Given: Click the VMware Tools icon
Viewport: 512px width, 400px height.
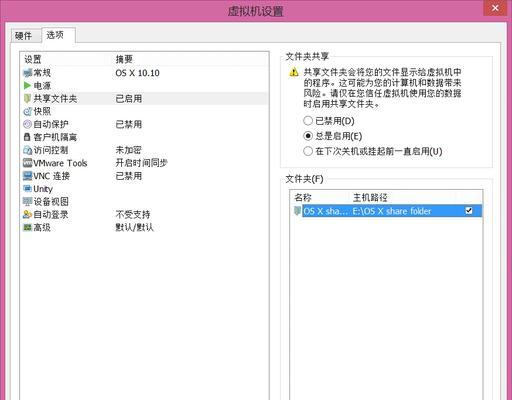Looking at the screenshot, I should 27,163.
